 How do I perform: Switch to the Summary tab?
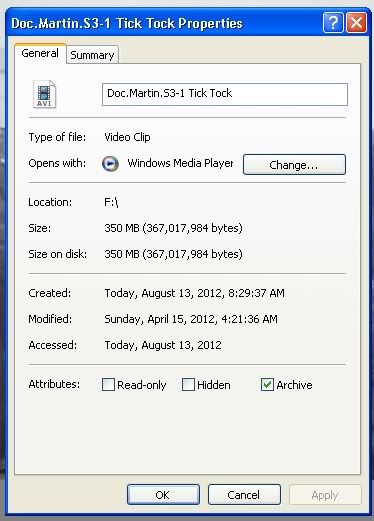pyautogui.click(x=92, y=55)
